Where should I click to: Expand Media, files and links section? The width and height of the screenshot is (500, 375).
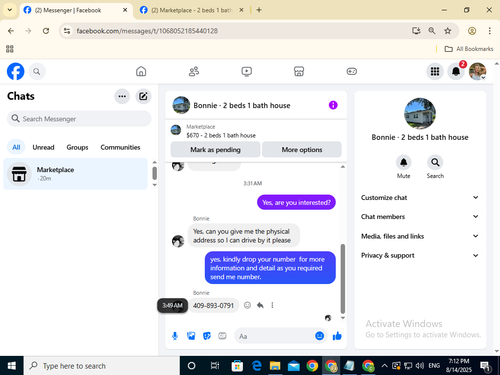[x=420, y=236]
